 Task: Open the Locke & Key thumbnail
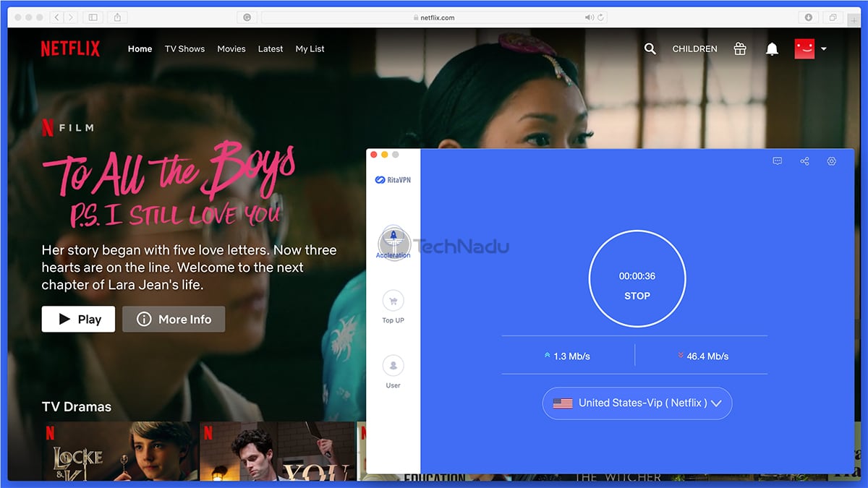(x=119, y=451)
